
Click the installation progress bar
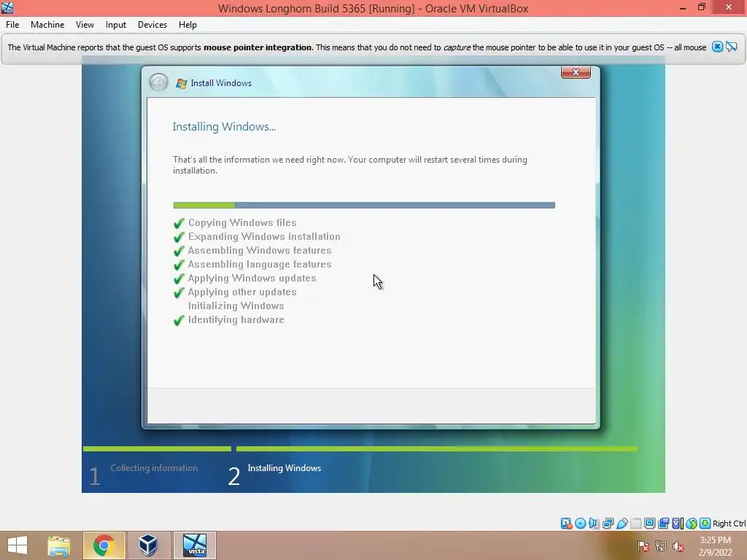[364, 205]
